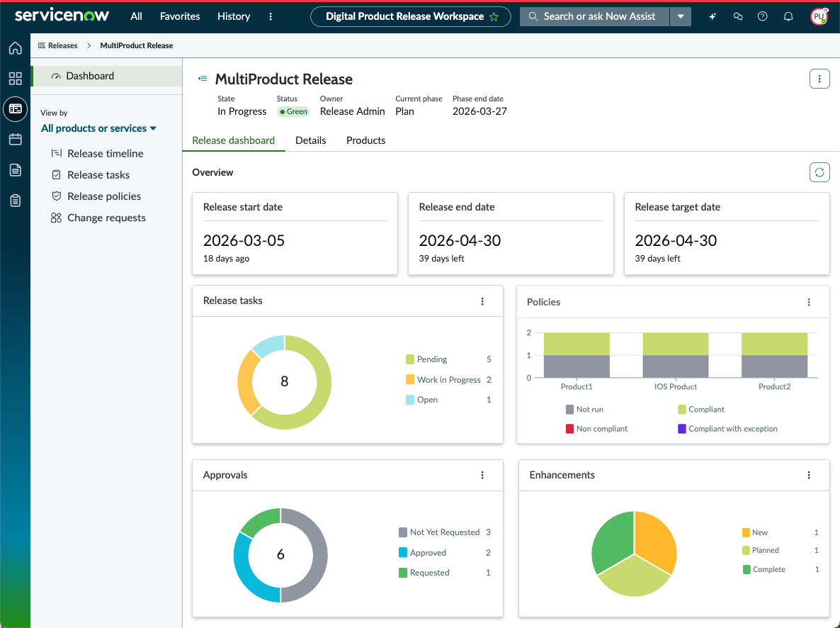840x628 pixels.
Task: Click the Approved legend swatch
Action: (x=403, y=552)
